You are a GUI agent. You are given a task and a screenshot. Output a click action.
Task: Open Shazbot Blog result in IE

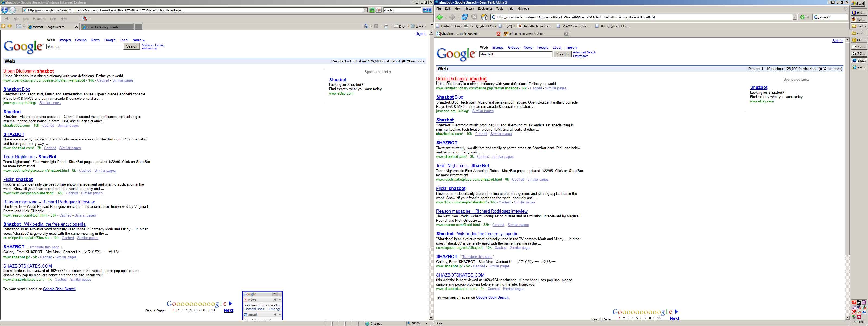[17, 89]
